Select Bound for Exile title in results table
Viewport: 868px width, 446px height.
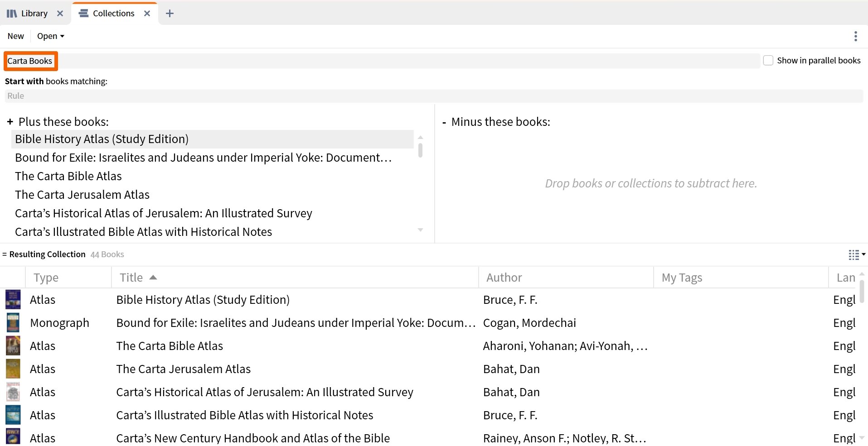click(296, 323)
